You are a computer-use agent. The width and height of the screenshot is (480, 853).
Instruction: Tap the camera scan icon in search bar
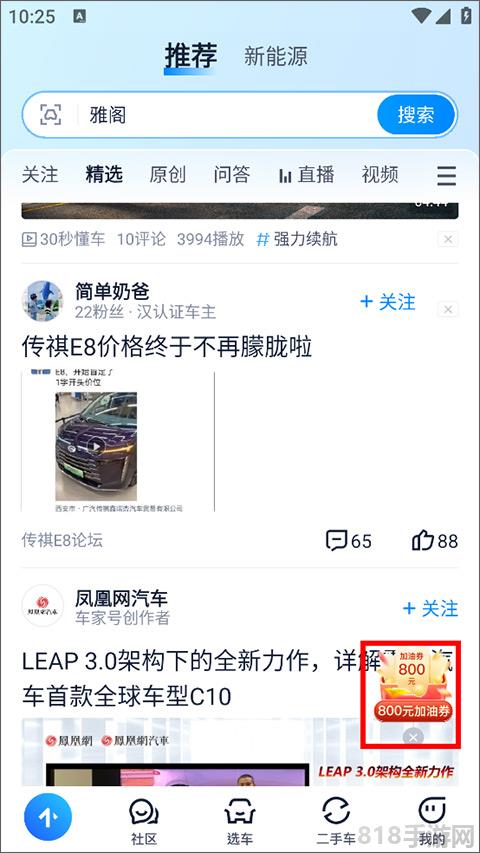coord(51,115)
